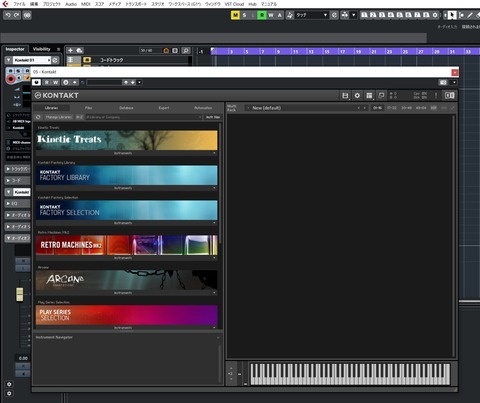Switch to the Visibility tab

(41, 49)
